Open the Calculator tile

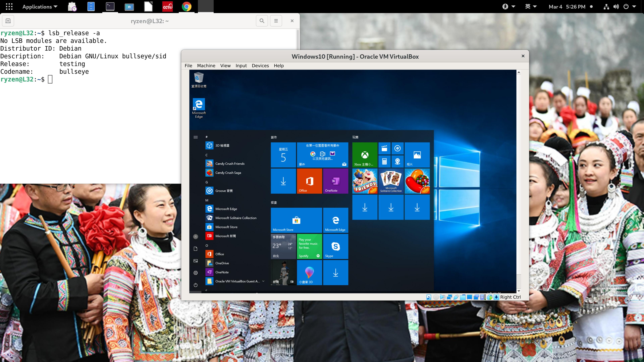384,161
